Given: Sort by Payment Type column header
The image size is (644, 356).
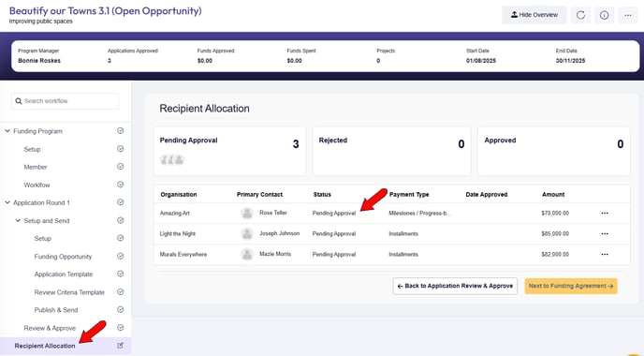Looking at the screenshot, I should (x=409, y=195).
